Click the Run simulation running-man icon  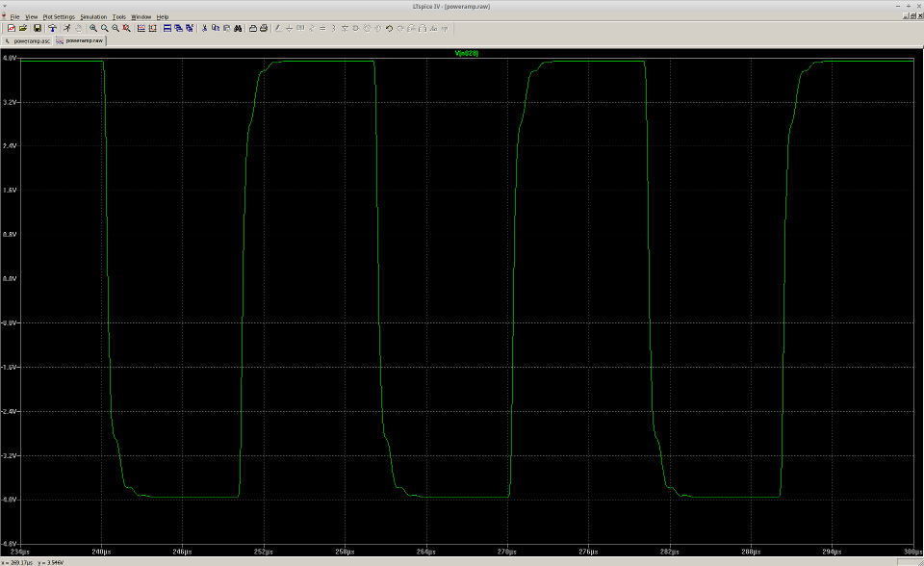[67, 28]
